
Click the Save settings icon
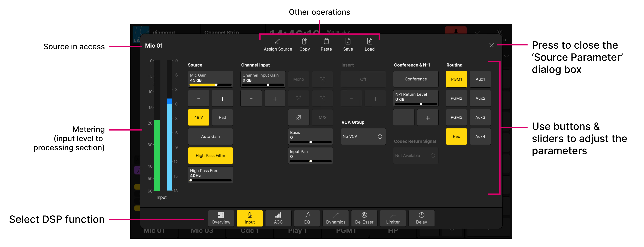point(348,42)
